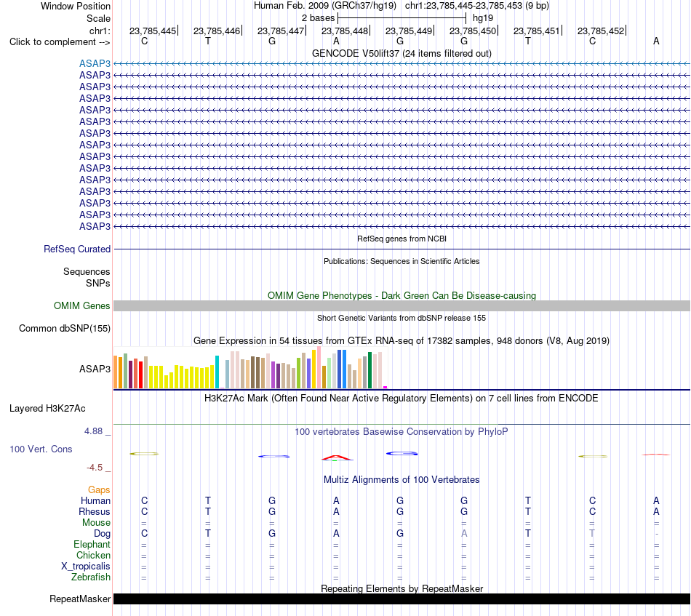Image resolution: width=691 pixels, height=616 pixels.
Task: Click the -4.5 PhyloP lower scale value
Action: (x=95, y=468)
